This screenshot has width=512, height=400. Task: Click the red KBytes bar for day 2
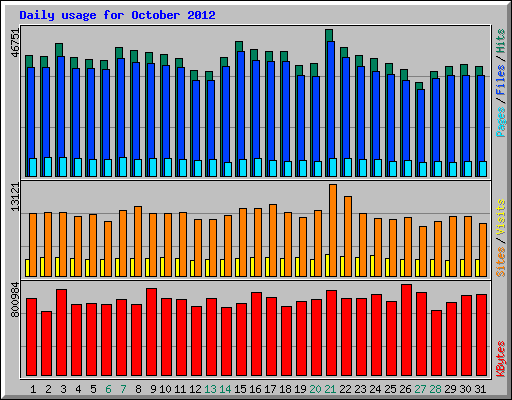(x=46, y=344)
